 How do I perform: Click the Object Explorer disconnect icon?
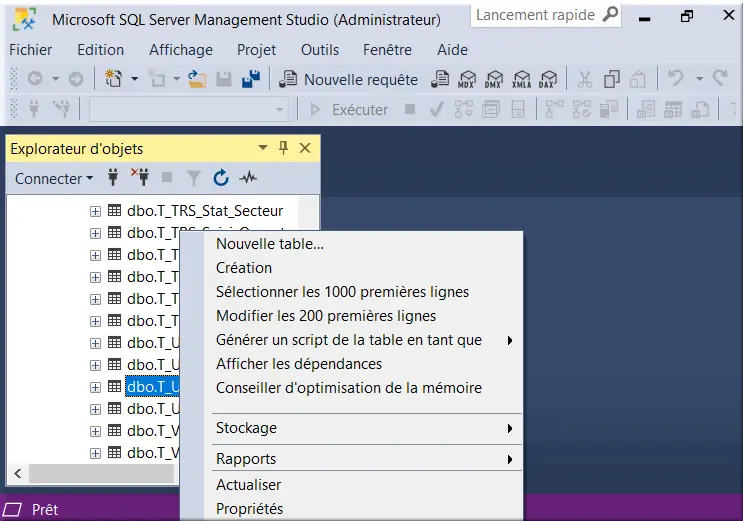(140, 177)
